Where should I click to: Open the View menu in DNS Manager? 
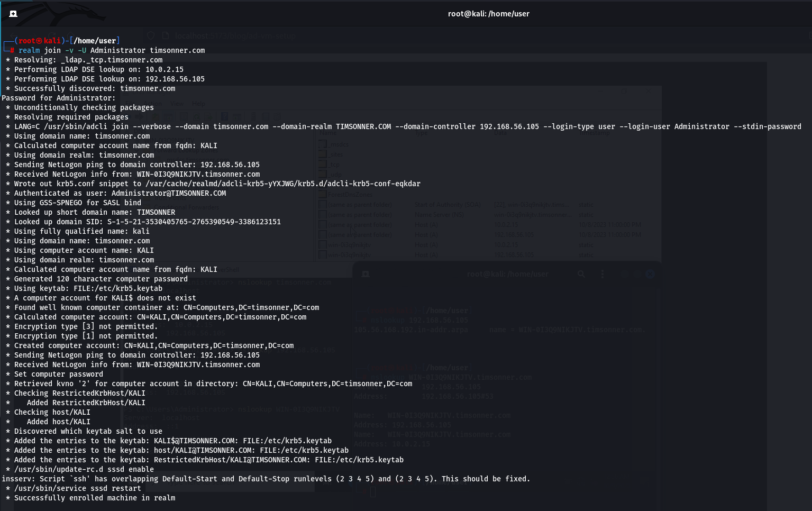pyautogui.click(x=177, y=104)
